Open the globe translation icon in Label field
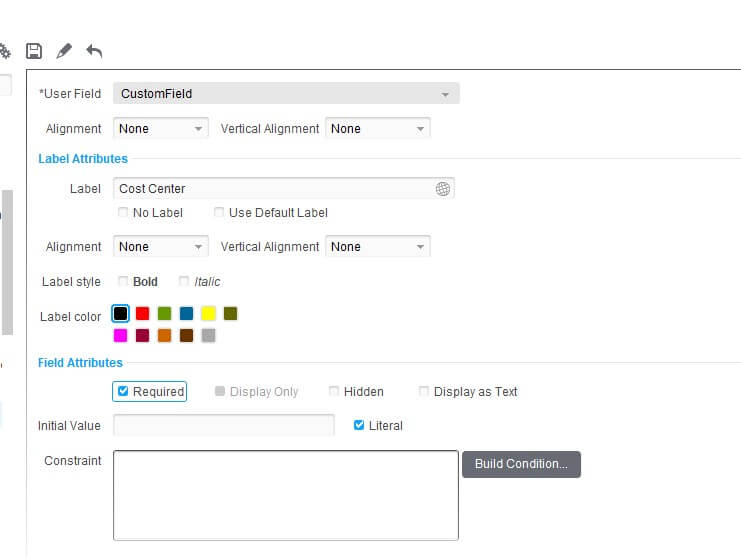The height and width of the screenshot is (557, 741). pyautogui.click(x=442, y=189)
